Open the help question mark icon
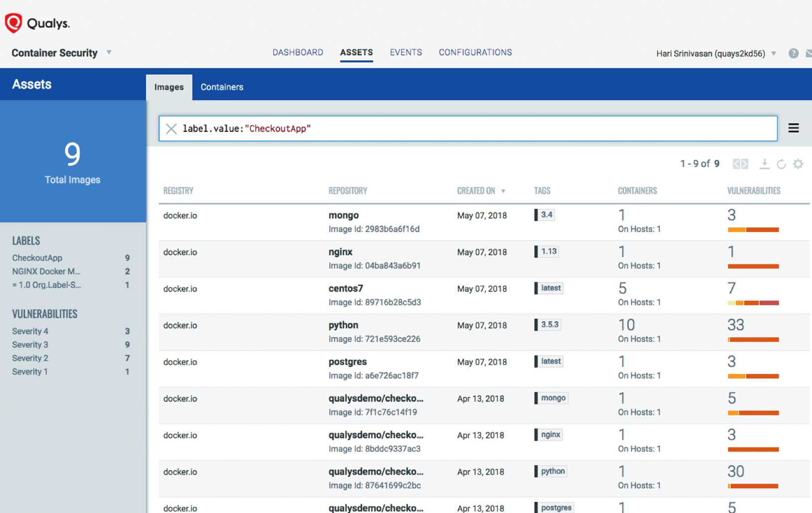812x513 pixels. (794, 53)
